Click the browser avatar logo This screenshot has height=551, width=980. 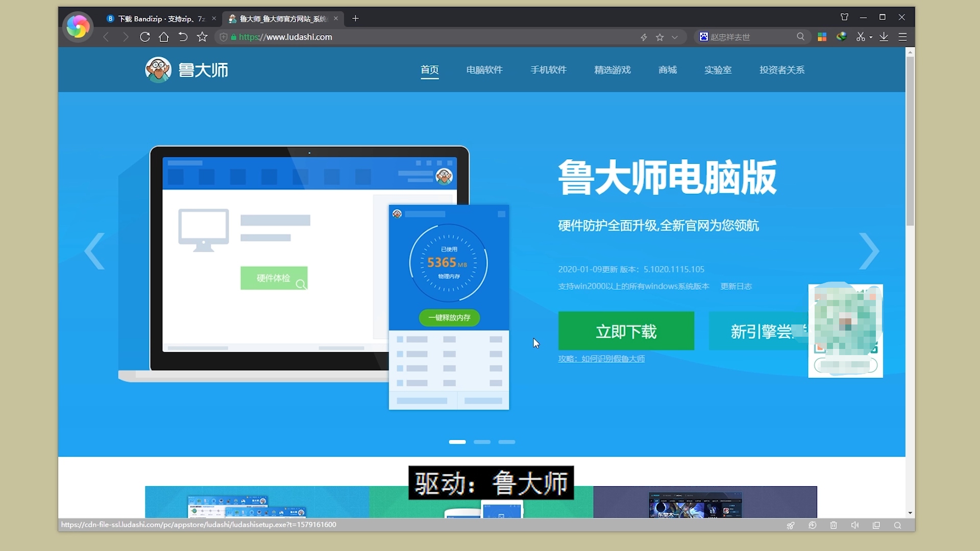78,27
